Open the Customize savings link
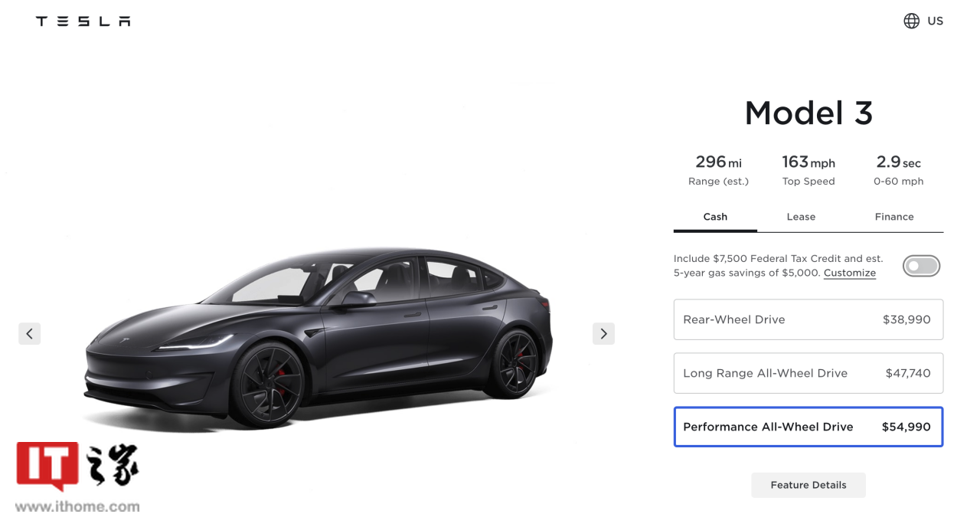This screenshot has width=980, height=527. coord(850,273)
